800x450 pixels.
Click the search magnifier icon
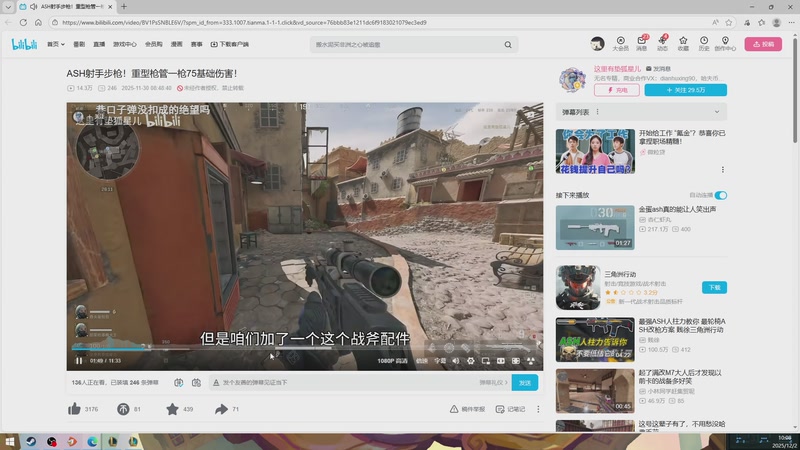point(508,45)
